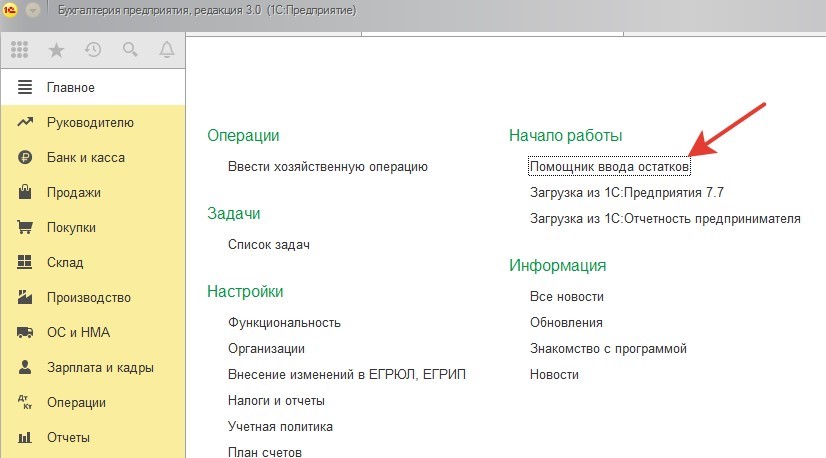This screenshot has width=826, height=458.
Task: Click Внесение изменений в ЕГРЮЛ, ЕГРИП
Action: (347, 375)
